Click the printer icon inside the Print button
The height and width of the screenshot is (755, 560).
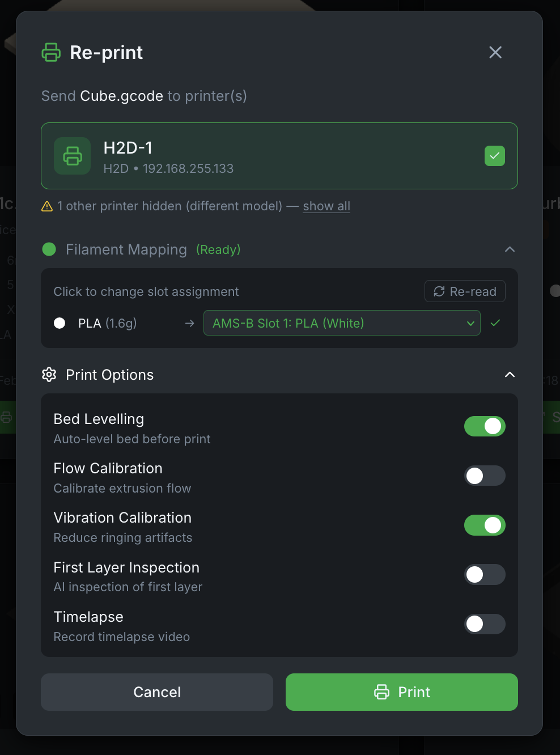coord(382,692)
